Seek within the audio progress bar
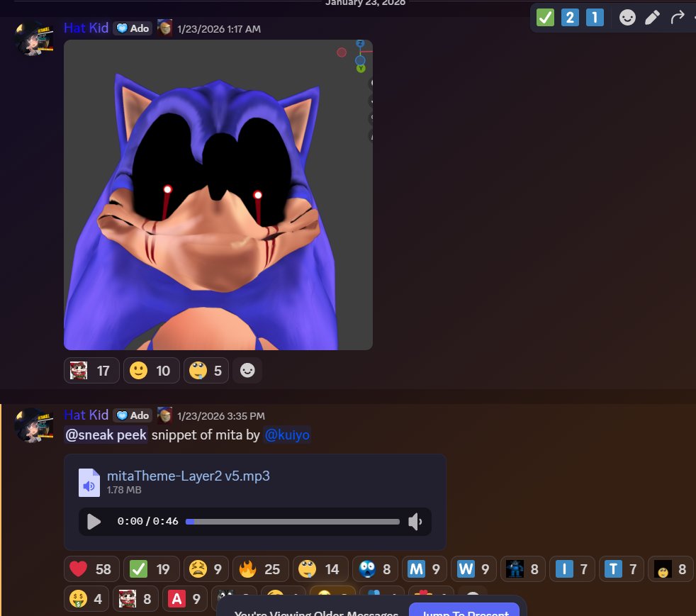696x616 pixels. point(293,522)
